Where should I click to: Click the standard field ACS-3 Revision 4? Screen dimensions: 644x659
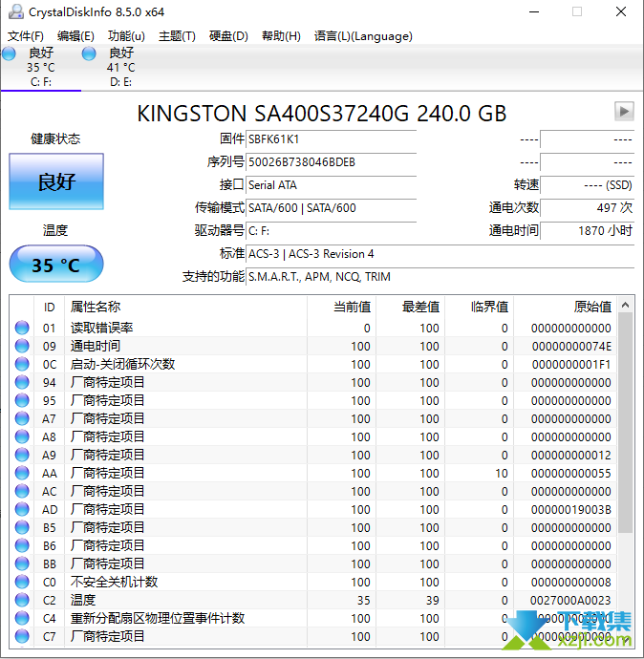[x=440, y=254]
